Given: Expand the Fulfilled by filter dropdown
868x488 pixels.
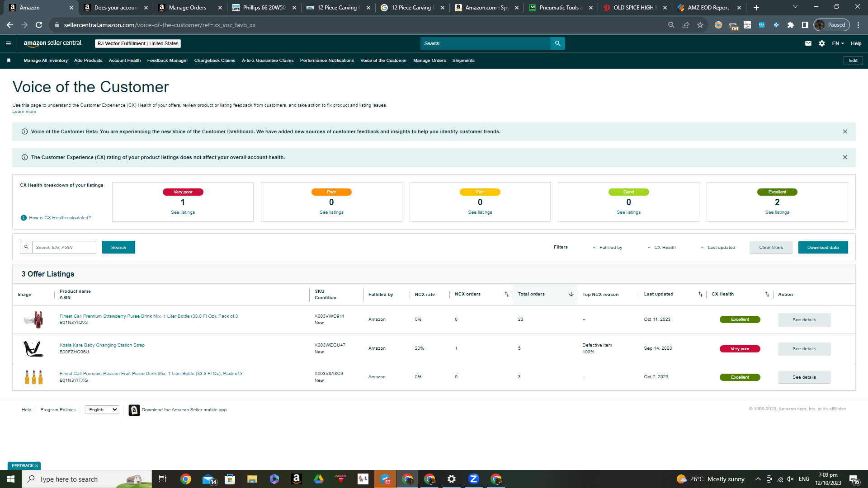Looking at the screenshot, I should pyautogui.click(x=608, y=248).
